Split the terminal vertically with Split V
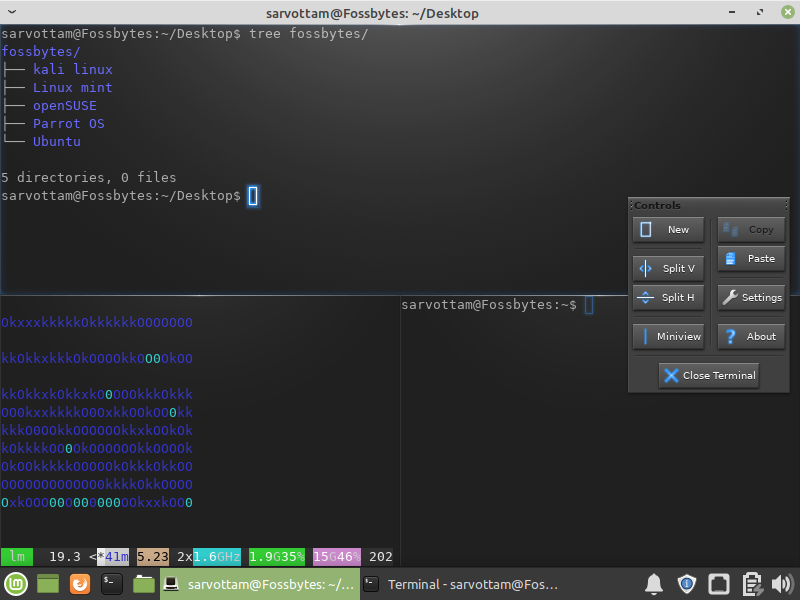The height and width of the screenshot is (600, 800). (668, 268)
